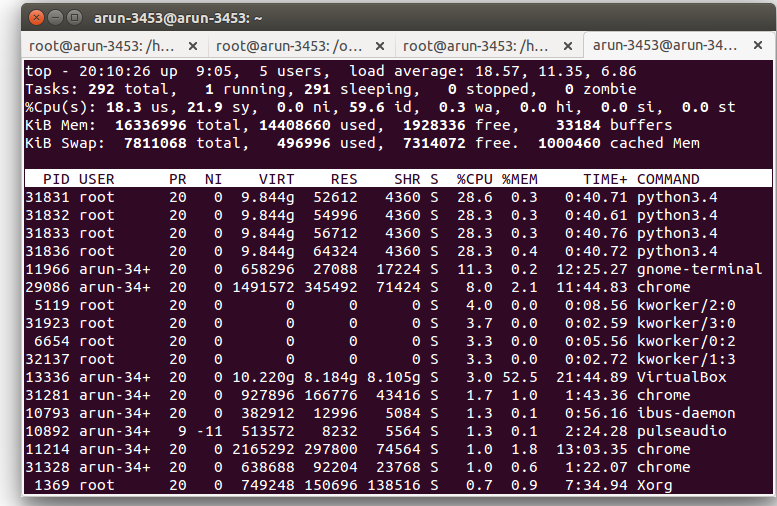Click the %CPU column header
777x506 pixels.
point(475,179)
